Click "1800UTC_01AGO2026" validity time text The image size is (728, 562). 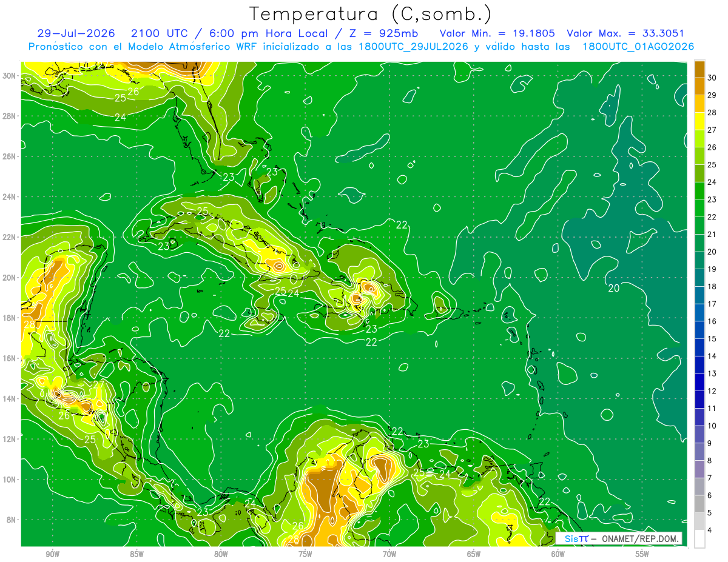pos(638,47)
